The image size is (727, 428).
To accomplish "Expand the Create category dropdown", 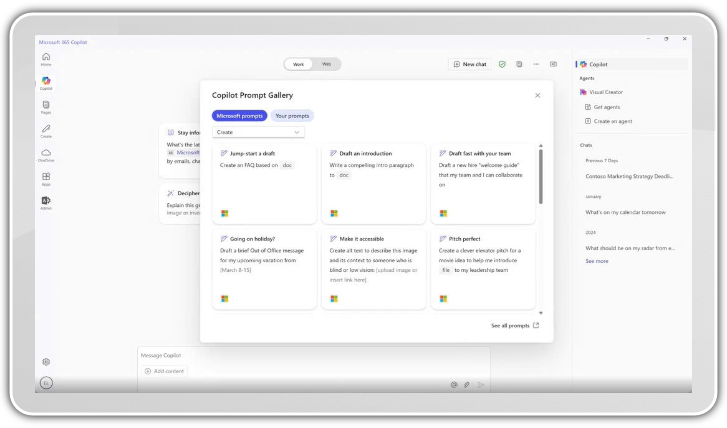I will 258,132.
